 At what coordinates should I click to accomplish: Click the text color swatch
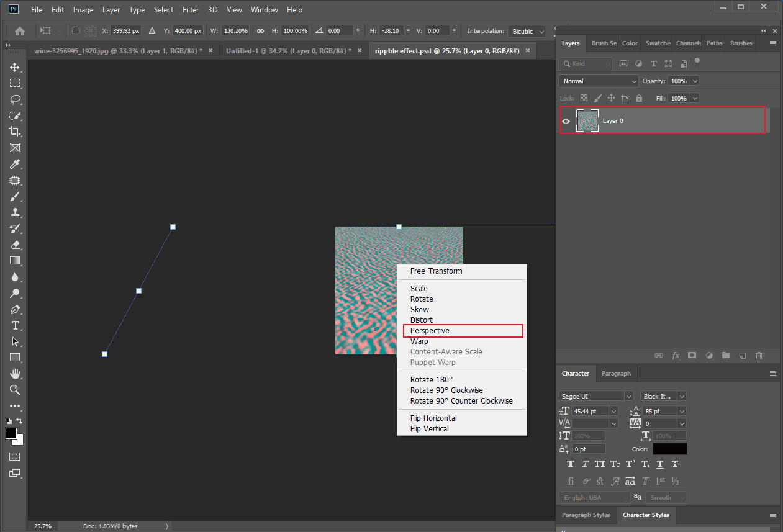pyautogui.click(x=669, y=448)
